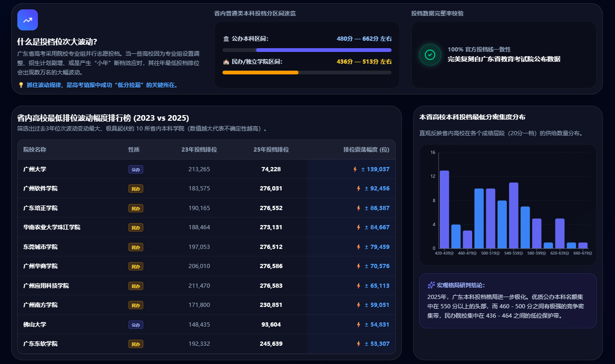This screenshot has width=615, height=364.
Task: Click the orange 民办/独立学院区间 progress bar
Action: pyautogui.click(x=260, y=73)
